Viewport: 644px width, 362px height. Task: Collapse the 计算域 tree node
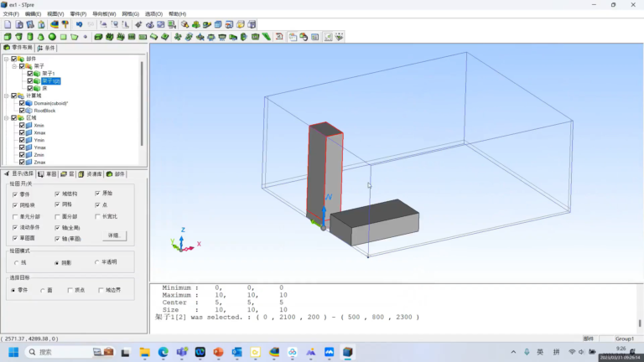click(6, 96)
